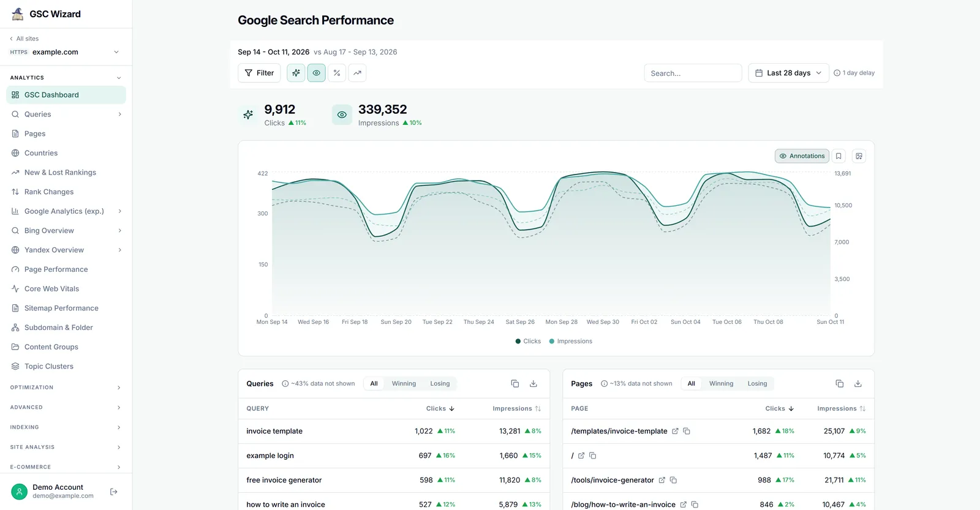Image resolution: width=980 pixels, height=510 pixels.
Task: Download the Pages table
Action: point(858,384)
